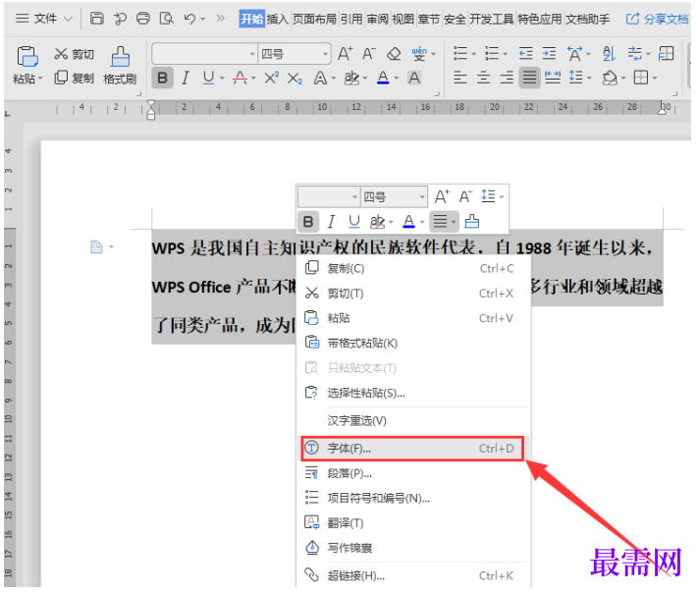
Task: Click format painter in floating mini toolbar
Action: tap(472, 221)
